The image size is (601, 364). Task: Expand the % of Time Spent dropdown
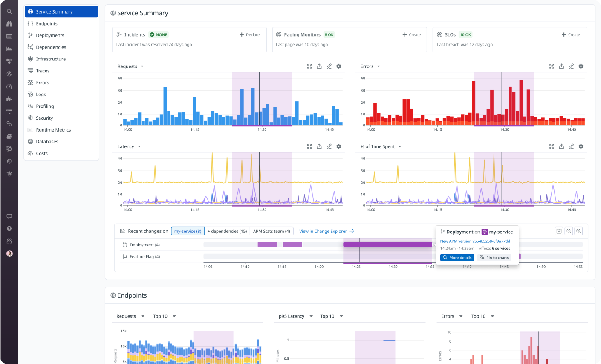coord(381,146)
